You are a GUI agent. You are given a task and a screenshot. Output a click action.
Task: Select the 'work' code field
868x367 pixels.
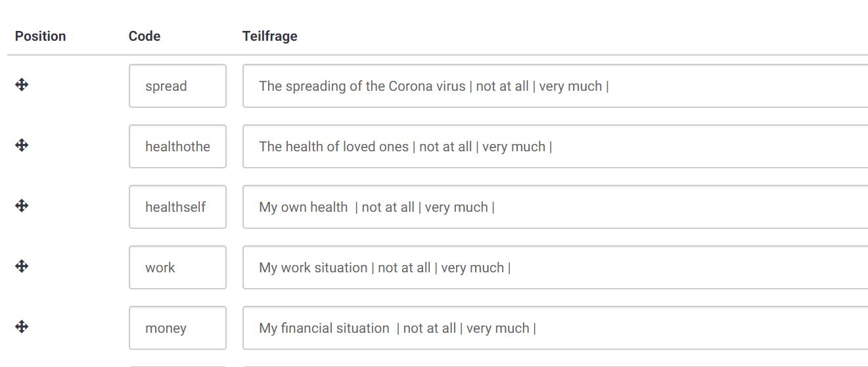click(177, 267)
